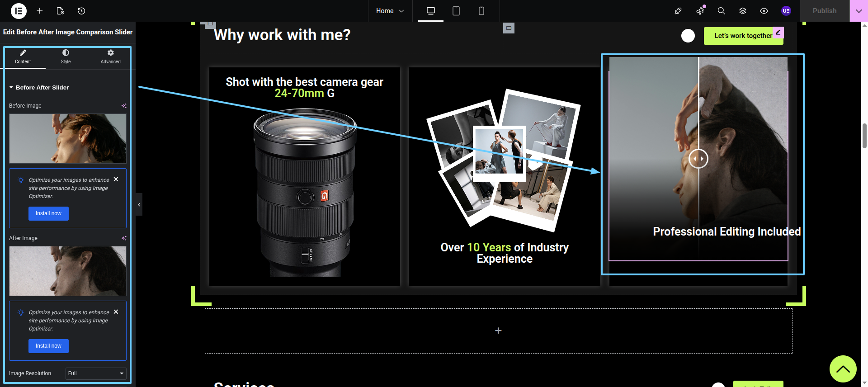The height and width of the screenshot is (387, 868).
Task: Switch to mobile device view
Action: [481, 11]
